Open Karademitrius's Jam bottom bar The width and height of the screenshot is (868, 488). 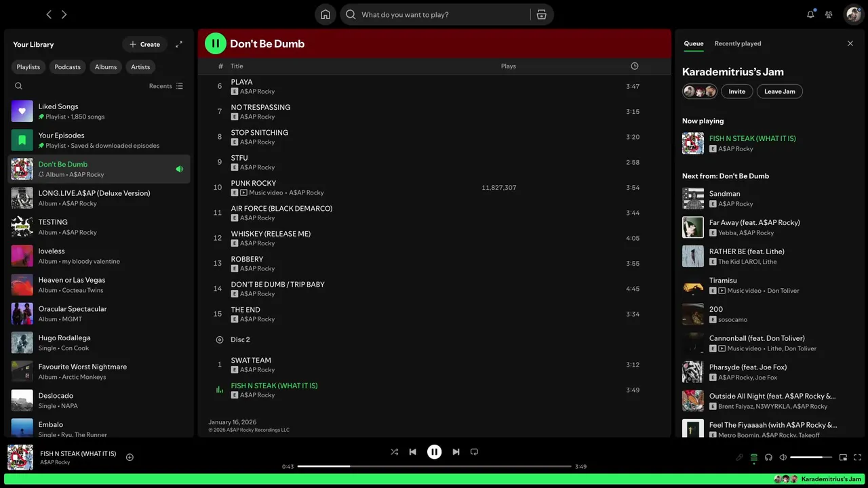click(x=434, y=479)
